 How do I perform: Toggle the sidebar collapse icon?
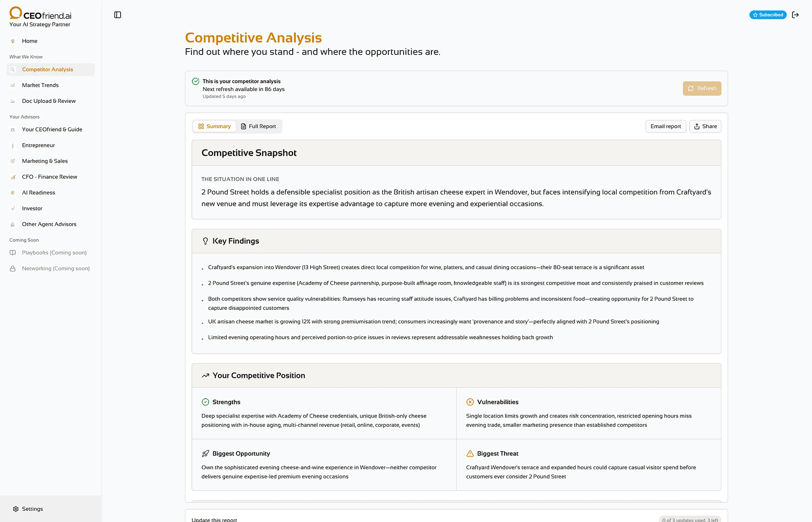[118, 15]
